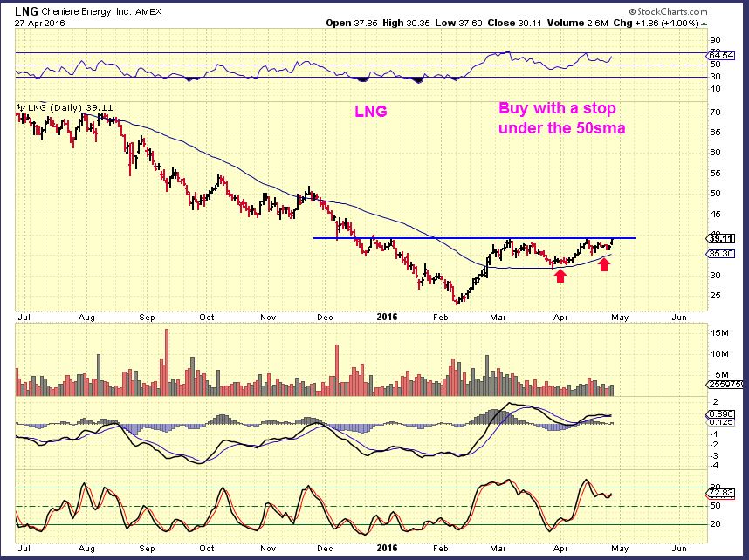Click the RSI value tag 64.54
749x560 pixels.
pyautogui.click(x=721, y=55)
